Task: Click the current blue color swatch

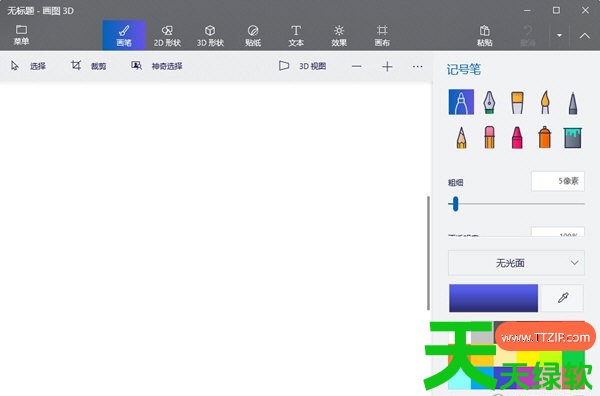Action: pyautogui.click(x=493, y=298)
